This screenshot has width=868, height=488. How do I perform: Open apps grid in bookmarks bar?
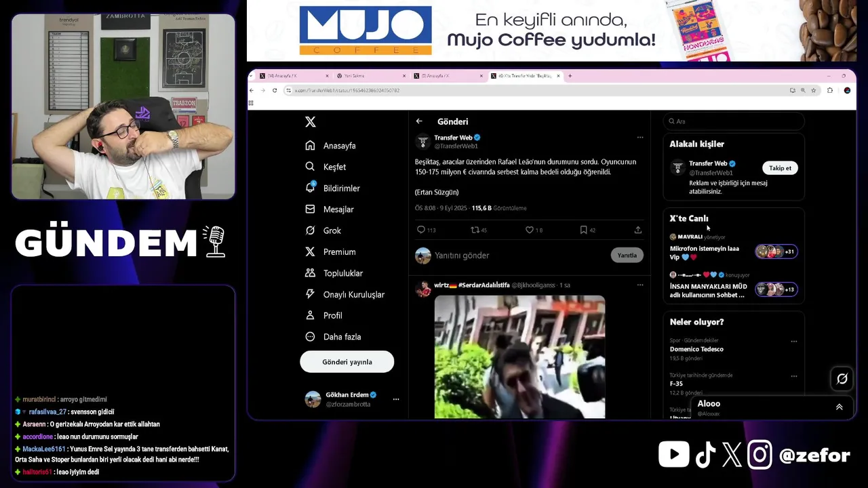coord(251,103)
